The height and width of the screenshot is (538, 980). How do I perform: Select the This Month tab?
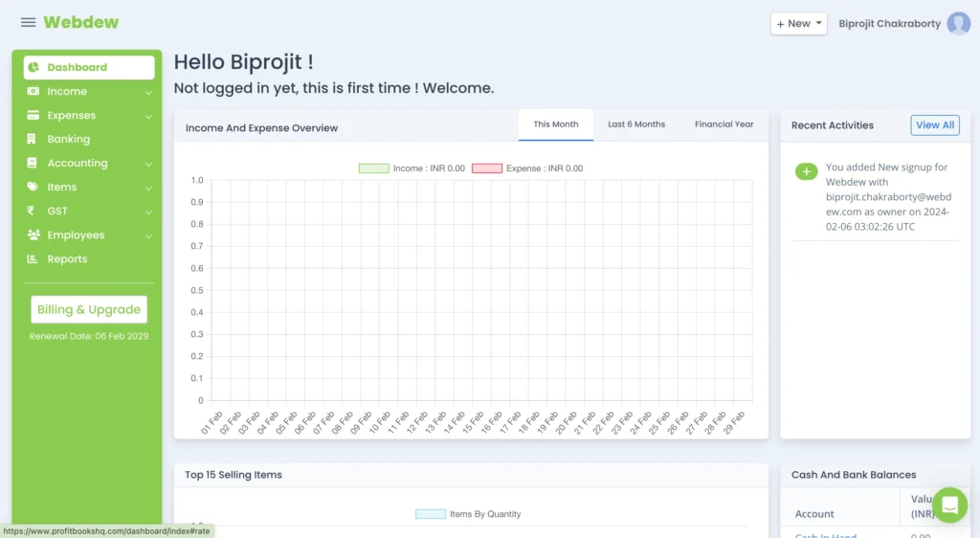click(x=556, y=124)
